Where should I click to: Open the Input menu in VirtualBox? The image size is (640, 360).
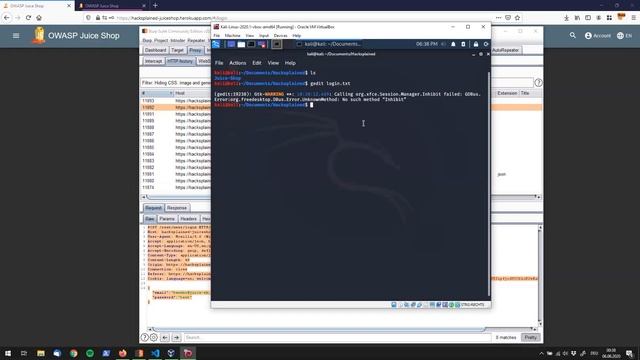pyautogui.click(x=264, y=36)
